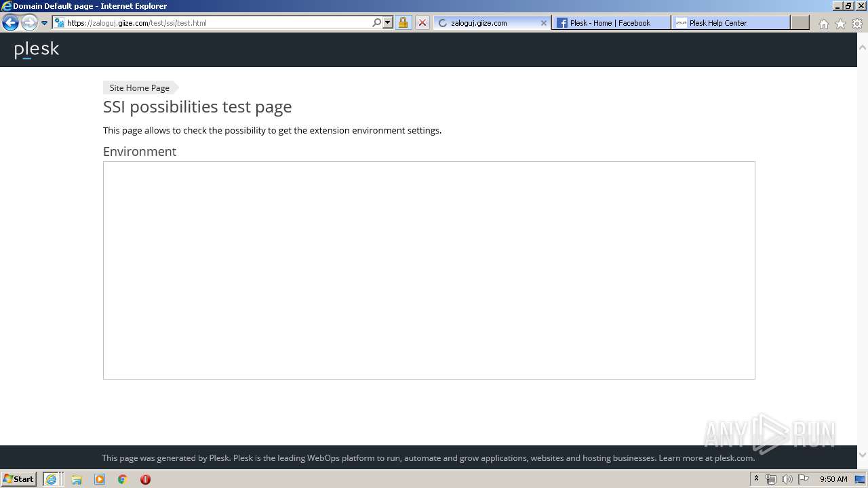This screenshot has height=488, width=868.
Task: Click the search magnifier icon in address bar
Action: (376, 22)
